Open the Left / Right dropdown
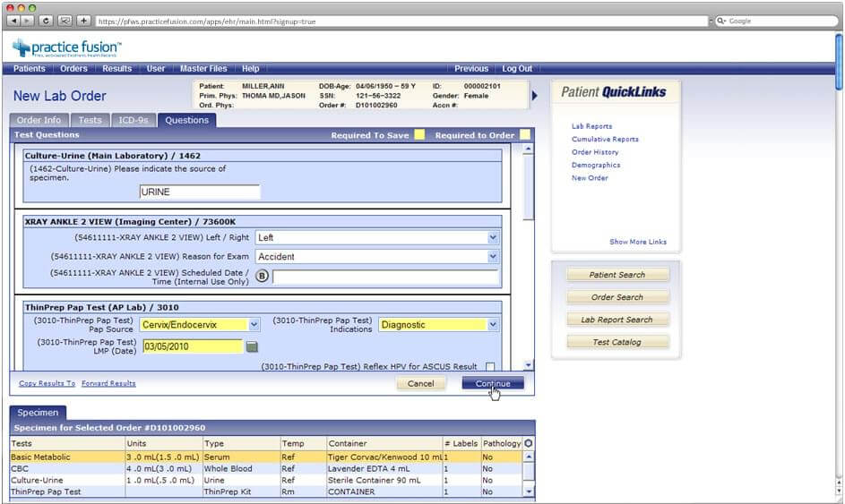Image resolution: width=845 pixels, height=504 pixels. coord(377,237)
